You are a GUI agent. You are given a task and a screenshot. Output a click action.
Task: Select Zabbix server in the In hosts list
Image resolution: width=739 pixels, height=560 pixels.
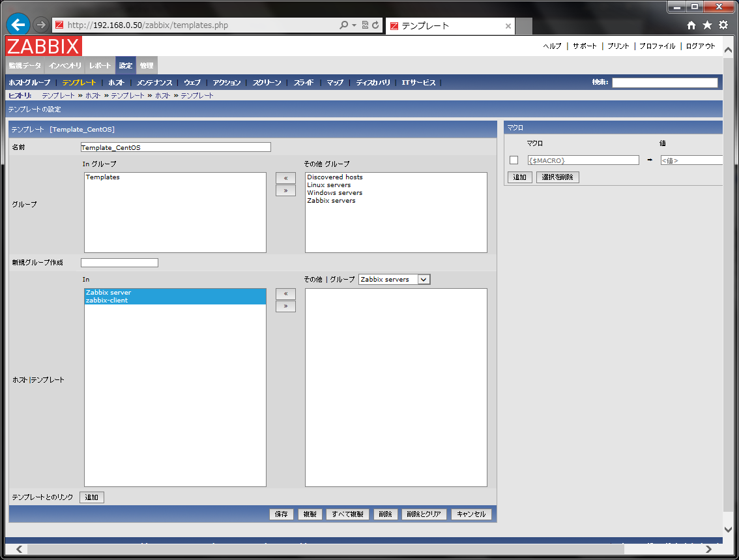pyautogui.click(x=175, y=293)
